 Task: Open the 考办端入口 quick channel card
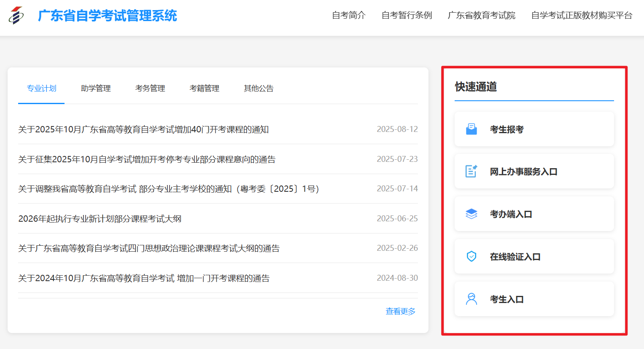point(534,213)
